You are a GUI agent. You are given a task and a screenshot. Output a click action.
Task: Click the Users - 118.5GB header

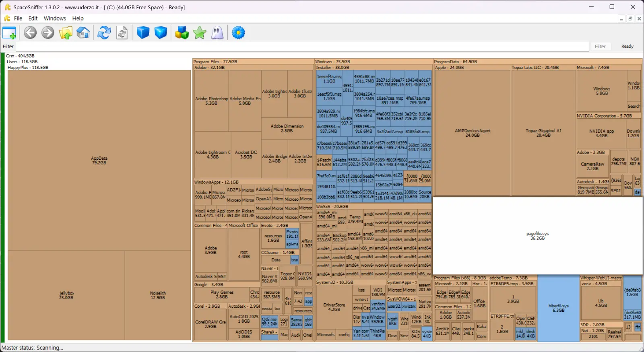pos(22,62)
